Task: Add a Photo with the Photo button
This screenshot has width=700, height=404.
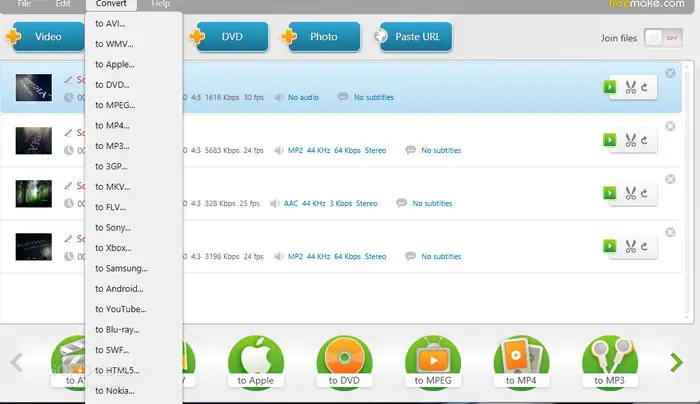Action: click(x=323, y=37)
